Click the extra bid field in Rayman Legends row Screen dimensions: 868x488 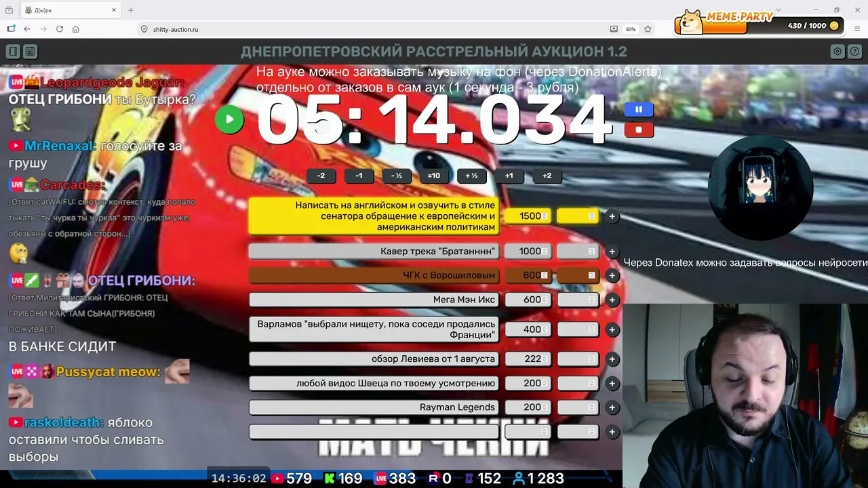coord(578,407)
